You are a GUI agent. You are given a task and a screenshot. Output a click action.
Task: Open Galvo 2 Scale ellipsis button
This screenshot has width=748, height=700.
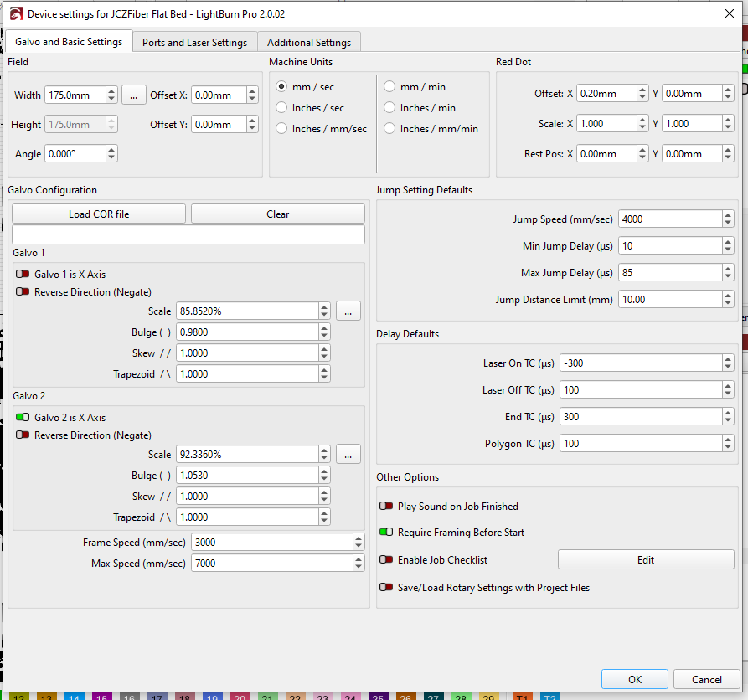348,454
